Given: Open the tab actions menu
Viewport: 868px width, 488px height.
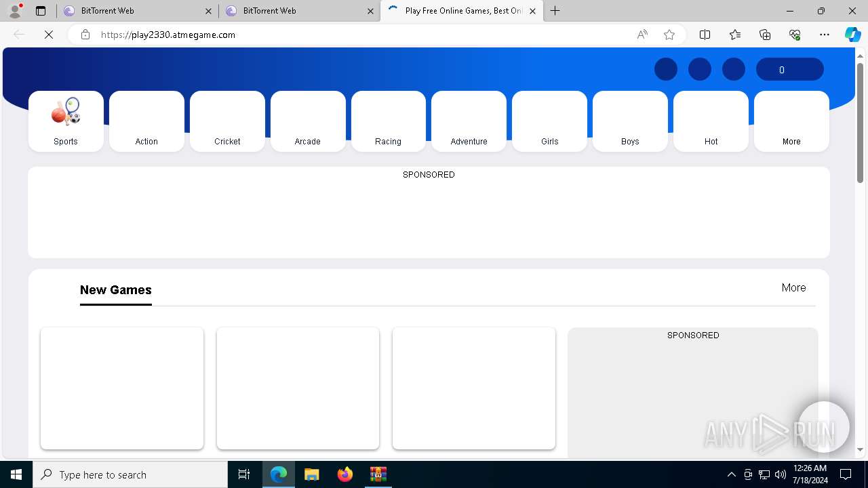Looking at the screenshot, I should point(41,11).
